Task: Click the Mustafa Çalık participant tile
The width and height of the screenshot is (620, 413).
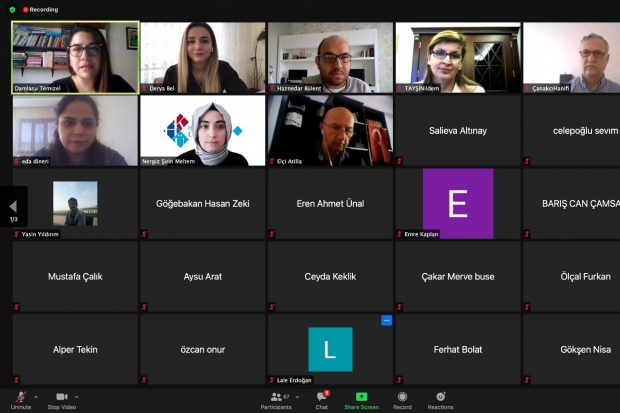Action: click(x=75, y=276)
